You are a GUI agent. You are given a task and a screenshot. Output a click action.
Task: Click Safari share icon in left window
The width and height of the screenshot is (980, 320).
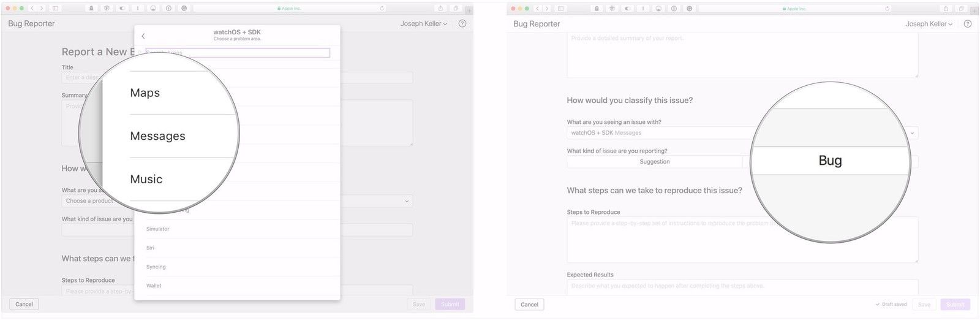tap(440, 9)
